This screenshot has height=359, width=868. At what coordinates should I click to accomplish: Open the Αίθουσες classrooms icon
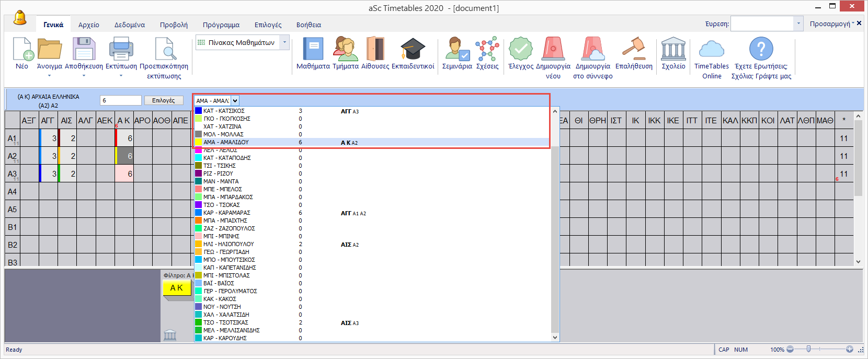click(375, 50)
